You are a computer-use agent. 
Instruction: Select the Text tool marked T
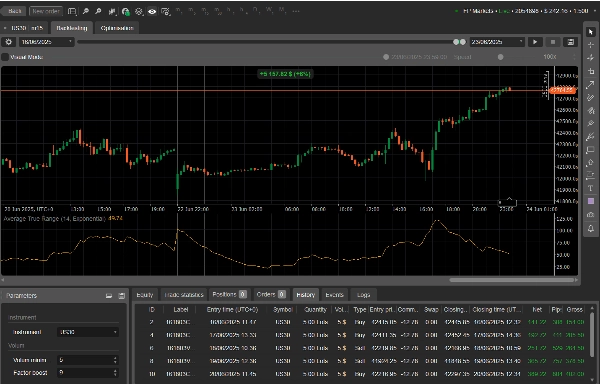(x=590, y=188)
